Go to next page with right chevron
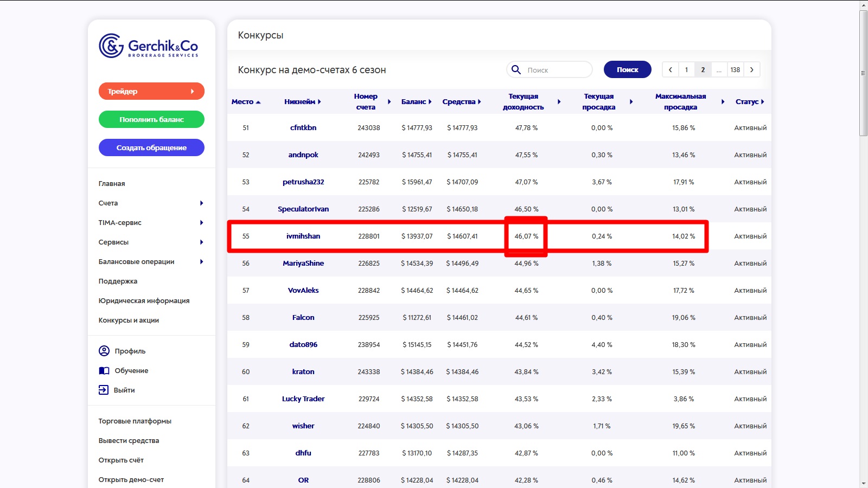The width and height of the screenshot is (868, 488). point(751,70)
